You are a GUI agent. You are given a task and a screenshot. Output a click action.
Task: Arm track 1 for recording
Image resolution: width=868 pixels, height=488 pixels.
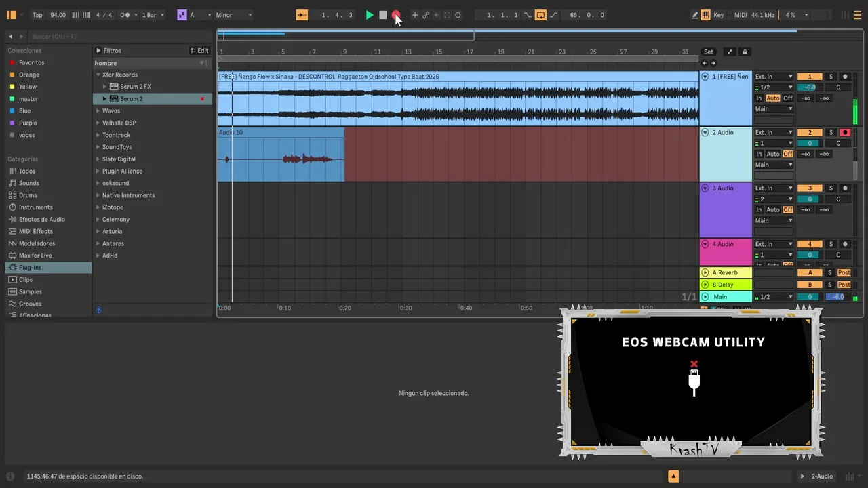[x=845, y=77]
